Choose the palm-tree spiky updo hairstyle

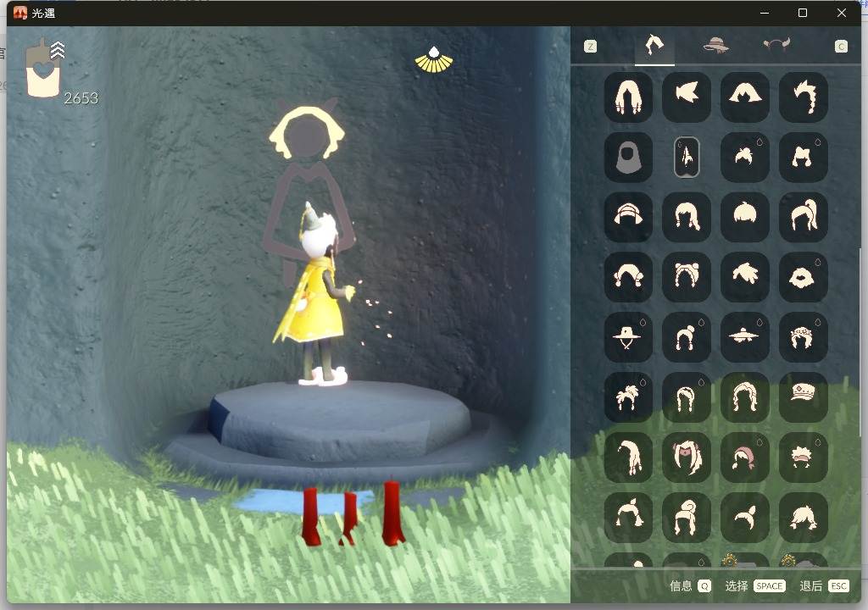pos(628,396)
